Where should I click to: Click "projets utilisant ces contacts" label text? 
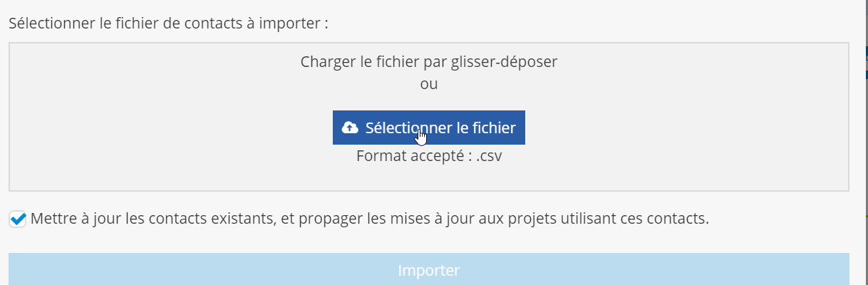[613, 219]
